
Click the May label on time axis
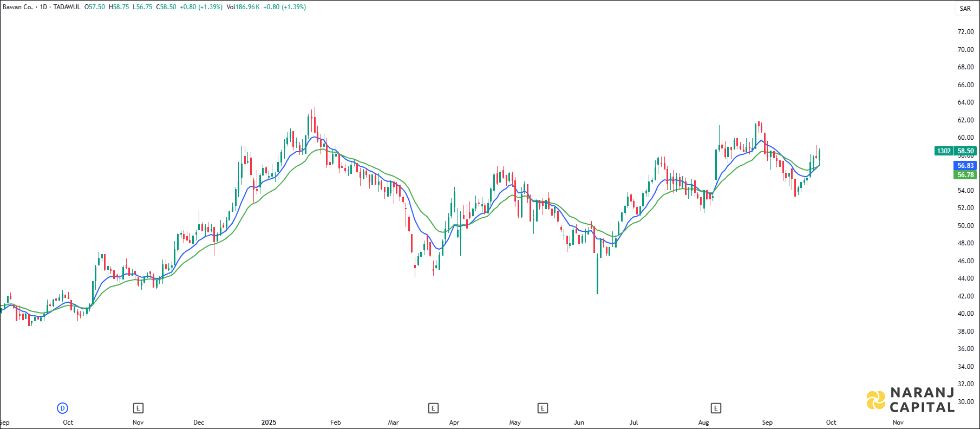coord(515,422)
